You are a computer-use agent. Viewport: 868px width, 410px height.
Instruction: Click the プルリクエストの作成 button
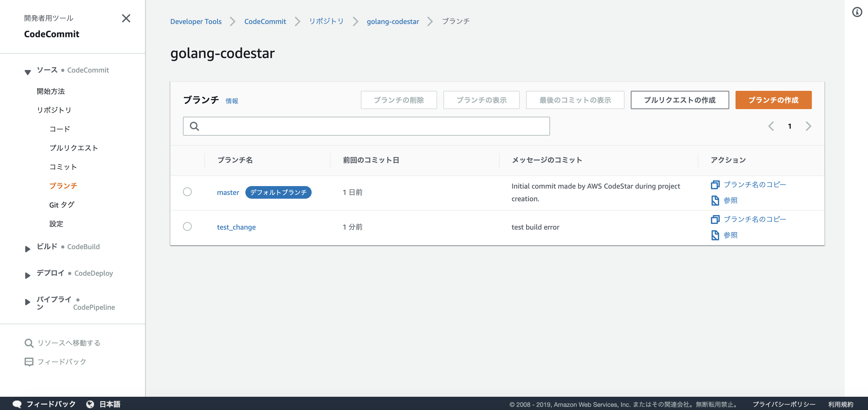click(x=680, y=100)
